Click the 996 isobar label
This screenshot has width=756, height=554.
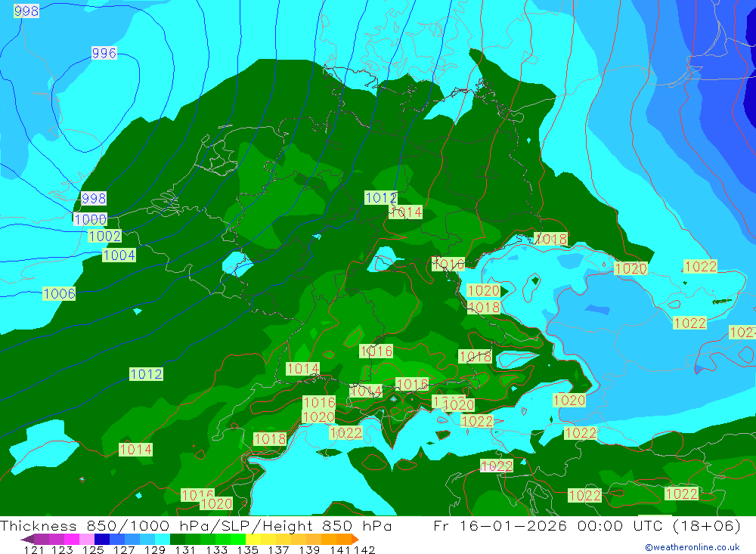point(104,53)
